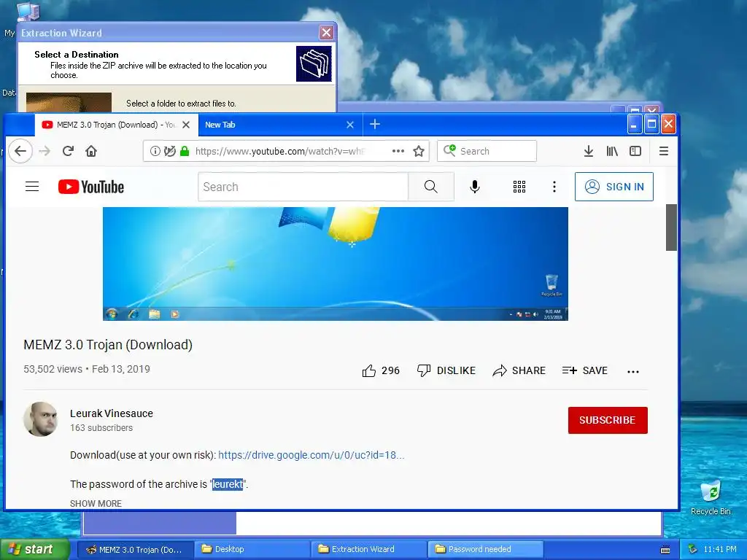747x560 pixels.
Task: Click the video player frame
Action: (336, 263)
